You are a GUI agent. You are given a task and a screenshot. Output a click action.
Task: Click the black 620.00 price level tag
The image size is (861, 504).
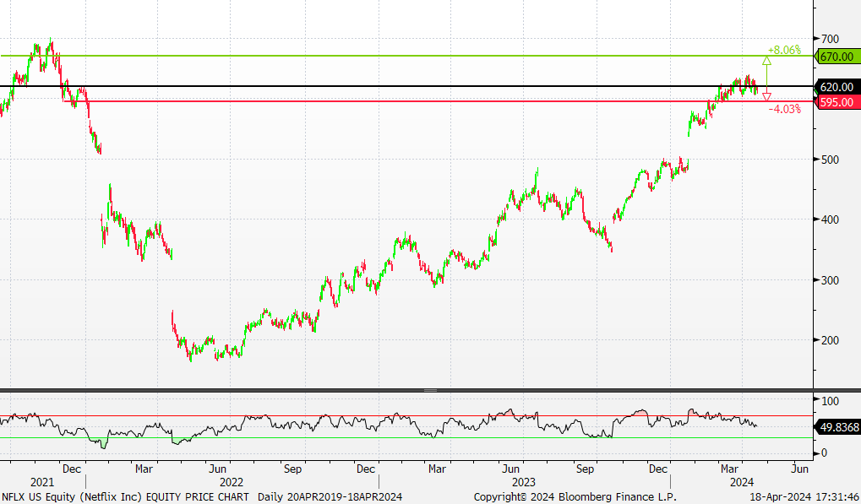pyautogui.click(x=836, y=87)
